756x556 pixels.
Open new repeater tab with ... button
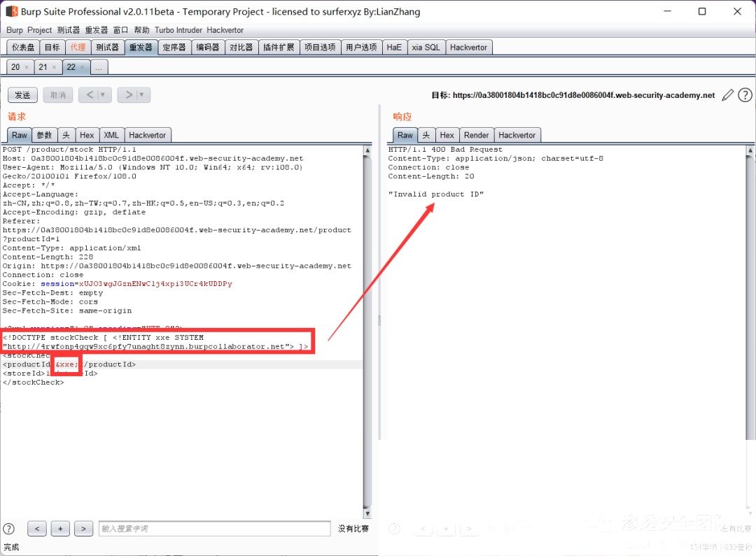pos(99,67)
